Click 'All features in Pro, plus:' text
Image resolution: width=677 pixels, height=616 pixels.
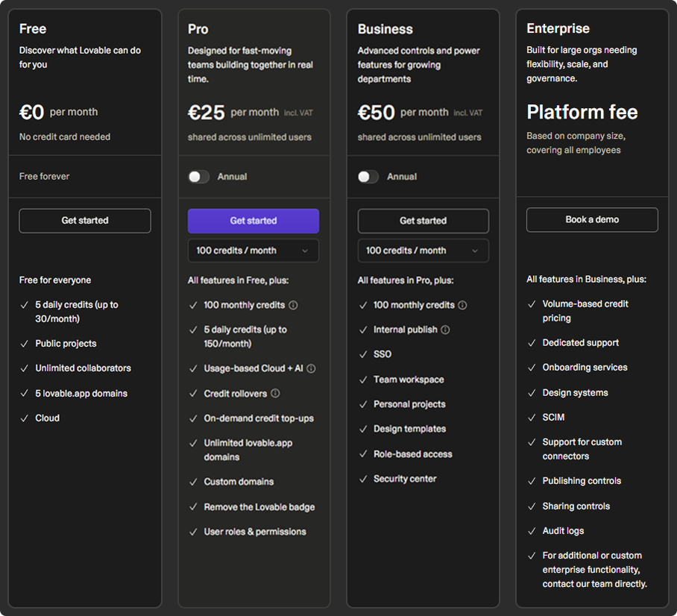click(406, 280)
